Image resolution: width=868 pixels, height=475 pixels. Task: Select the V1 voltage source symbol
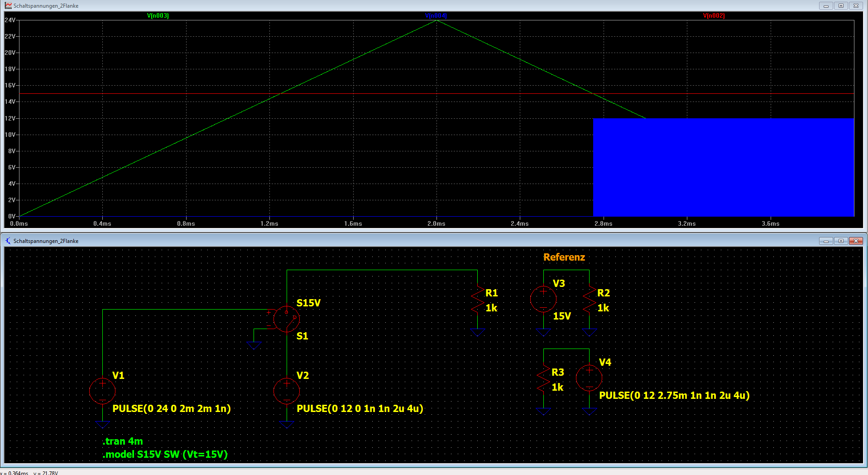coord(102,391)
